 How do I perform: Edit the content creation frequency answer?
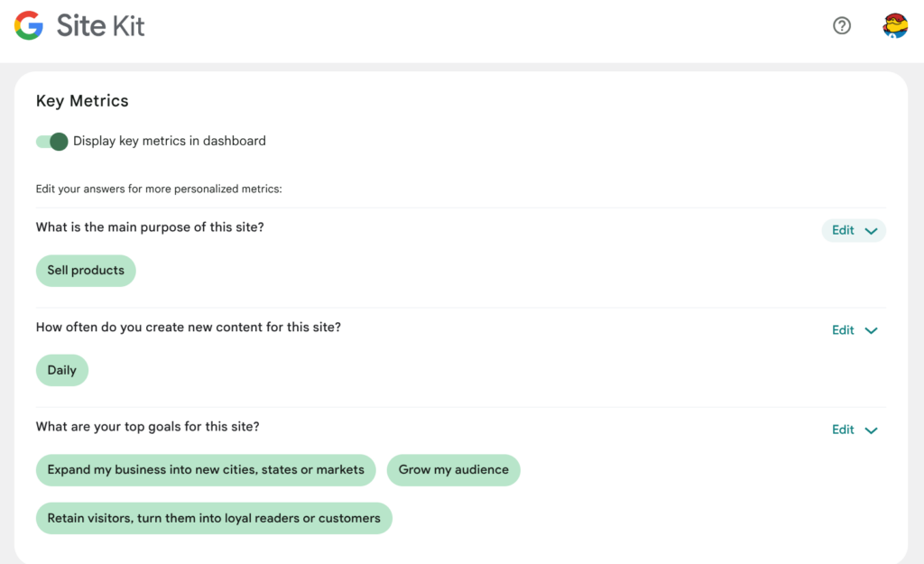point(843,330)
